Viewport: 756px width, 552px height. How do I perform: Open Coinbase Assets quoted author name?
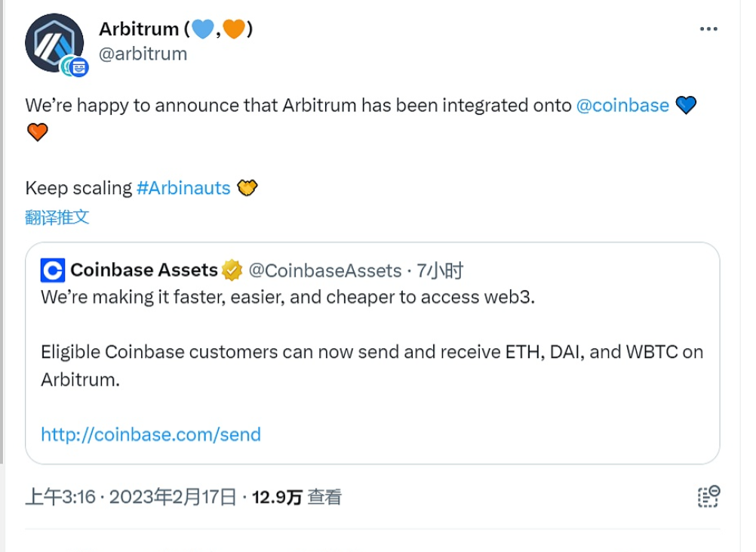tap(143, 270)
